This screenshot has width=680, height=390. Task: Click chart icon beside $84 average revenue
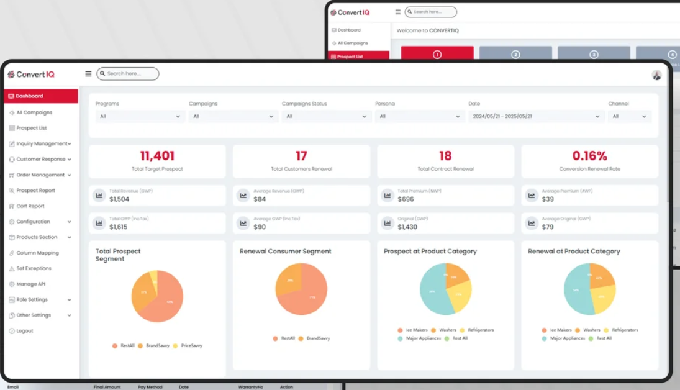(x=243, y=196)
